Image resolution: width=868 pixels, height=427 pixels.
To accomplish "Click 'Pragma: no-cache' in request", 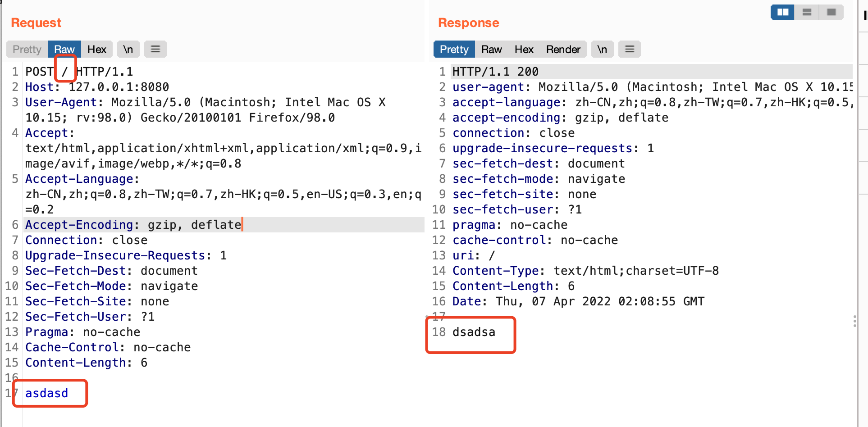I will [83, 332].
